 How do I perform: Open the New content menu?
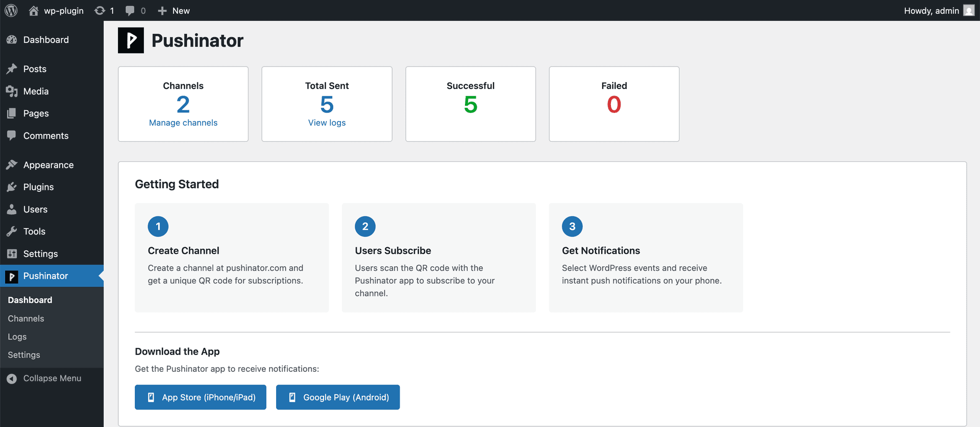tap(174, 10)
